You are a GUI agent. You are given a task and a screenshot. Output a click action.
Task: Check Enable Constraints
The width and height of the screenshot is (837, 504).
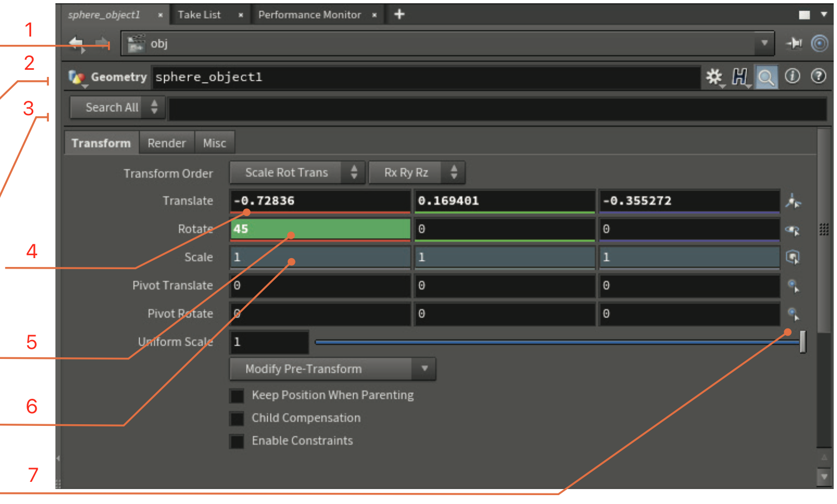tap(237, 441)
